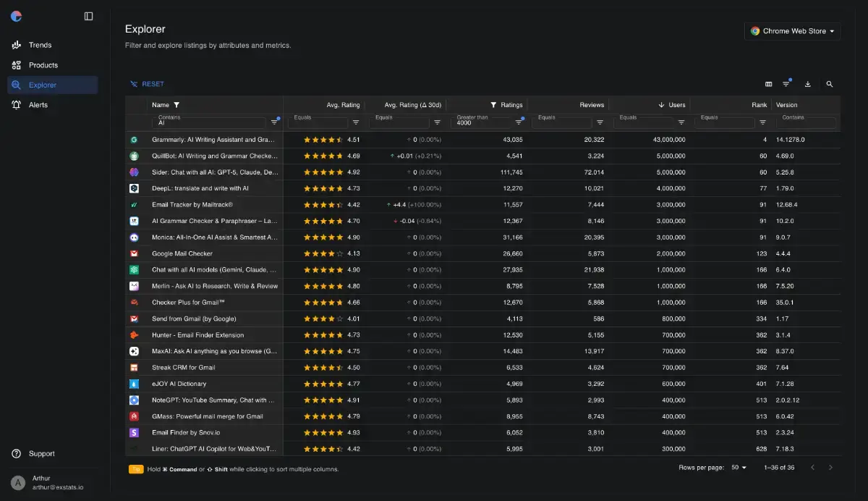
Task: Go to the next page arrow
Action: pos(831,468)
